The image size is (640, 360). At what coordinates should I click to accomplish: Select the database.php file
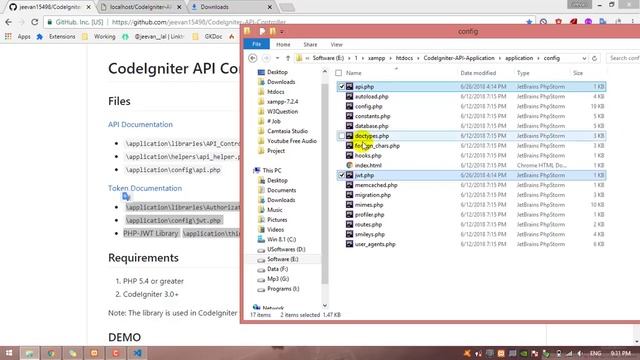pyautogui.click(x=371, y=126)
